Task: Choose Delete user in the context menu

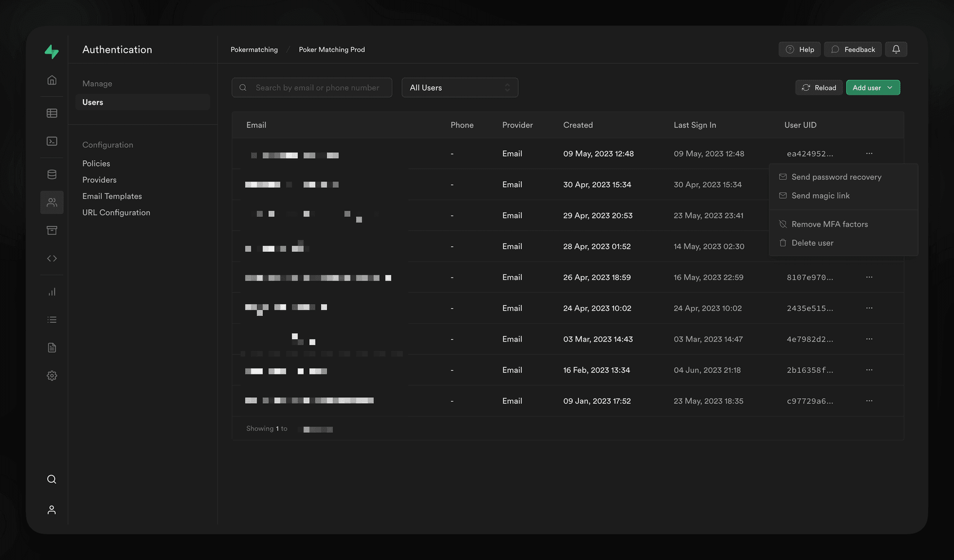Action: pos(812,243)
